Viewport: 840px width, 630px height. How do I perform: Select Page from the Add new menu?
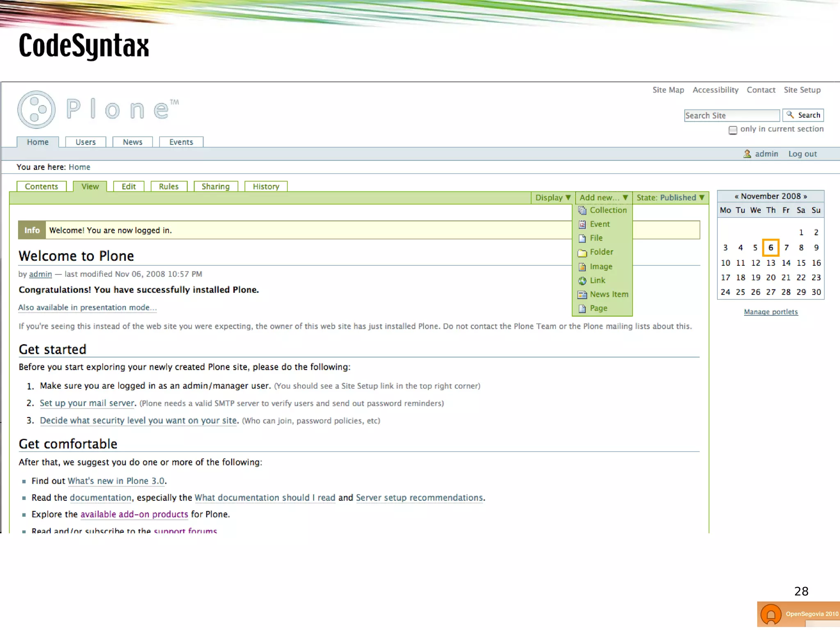click(x=598, y=308)
